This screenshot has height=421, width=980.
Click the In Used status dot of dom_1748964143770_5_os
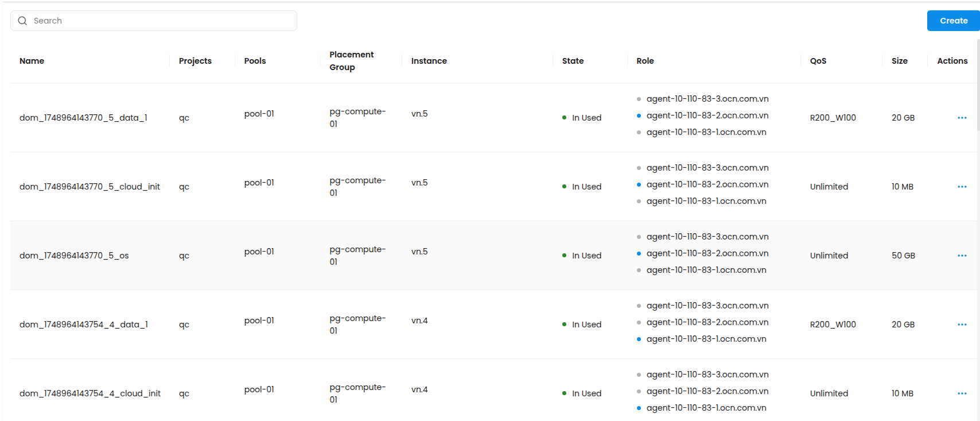[565, 256]
